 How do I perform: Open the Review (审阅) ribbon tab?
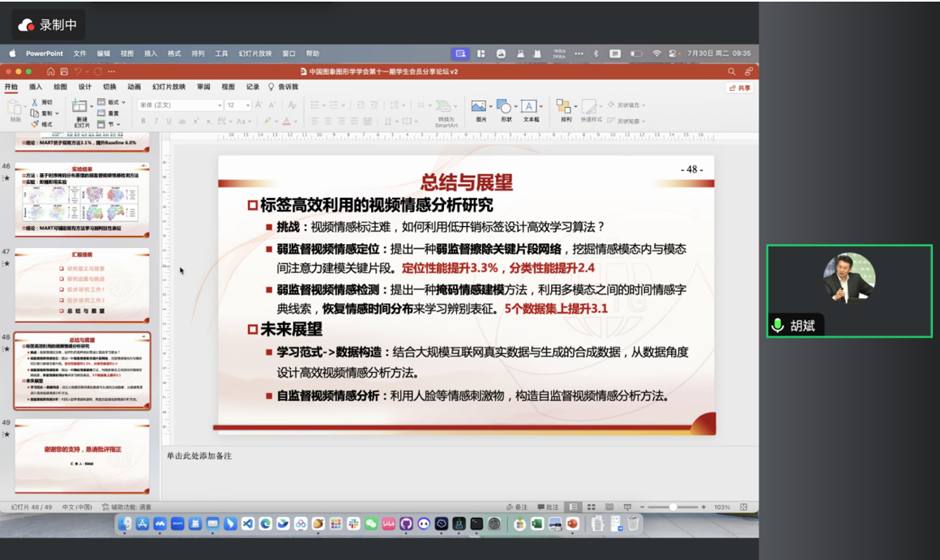(204, 87)
